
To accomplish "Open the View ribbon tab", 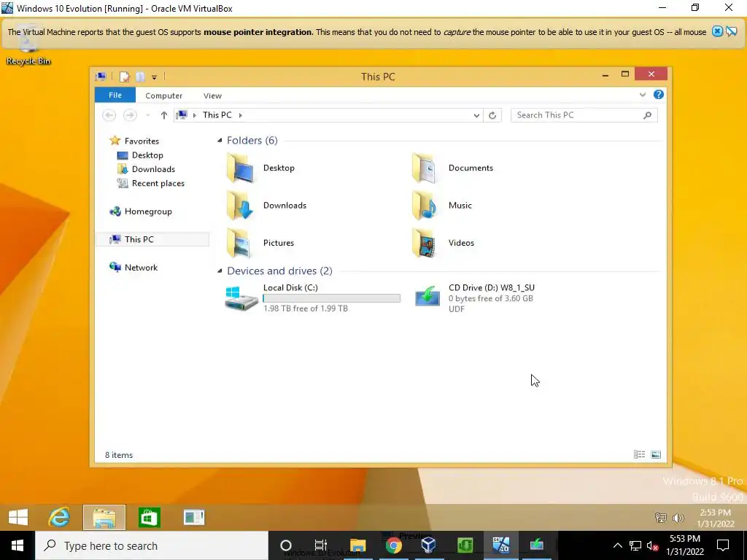I will 212,96.
